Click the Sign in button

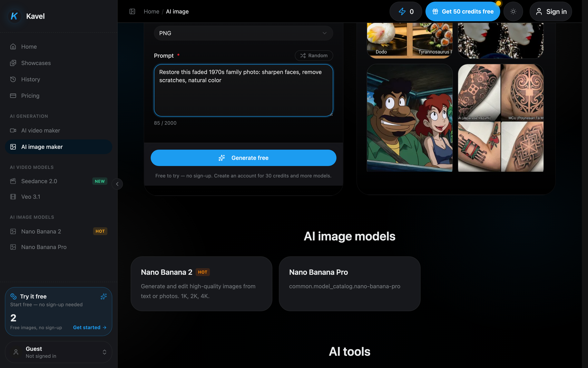tap(551, 11)
